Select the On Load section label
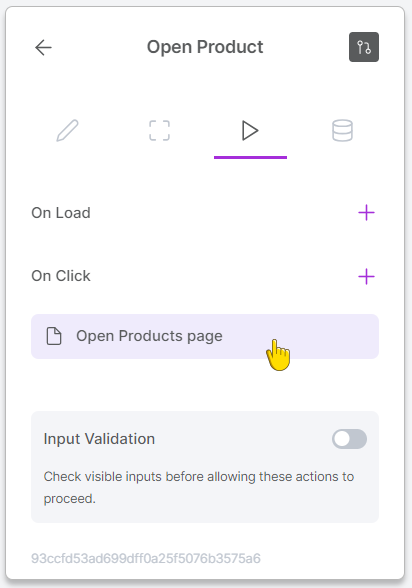Image resolution: width=412 pixels, height=588 pixels. click(x=61, y=213)
